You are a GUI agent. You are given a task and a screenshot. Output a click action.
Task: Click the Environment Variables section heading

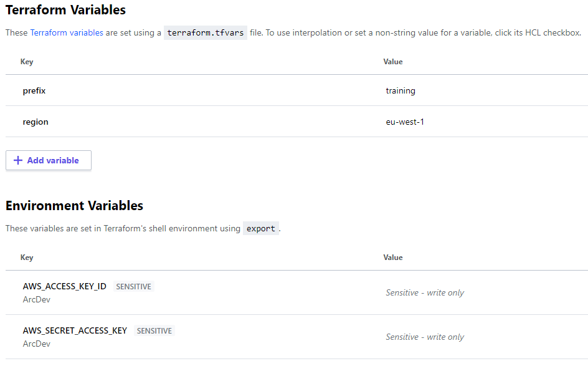click(74, 206)
